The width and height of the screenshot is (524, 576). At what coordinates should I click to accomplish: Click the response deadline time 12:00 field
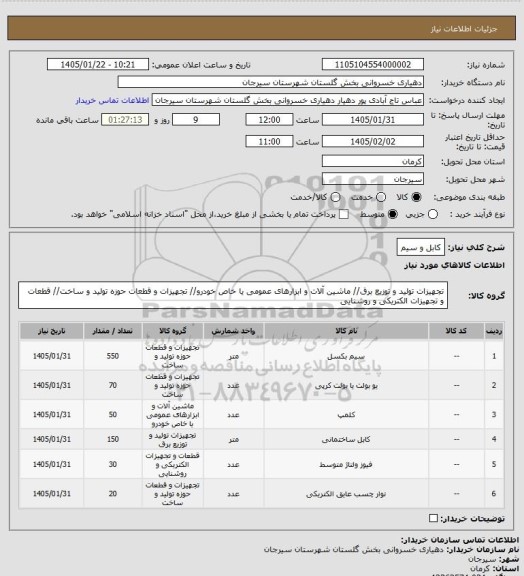pyautogui.click(x=269, y=120)
